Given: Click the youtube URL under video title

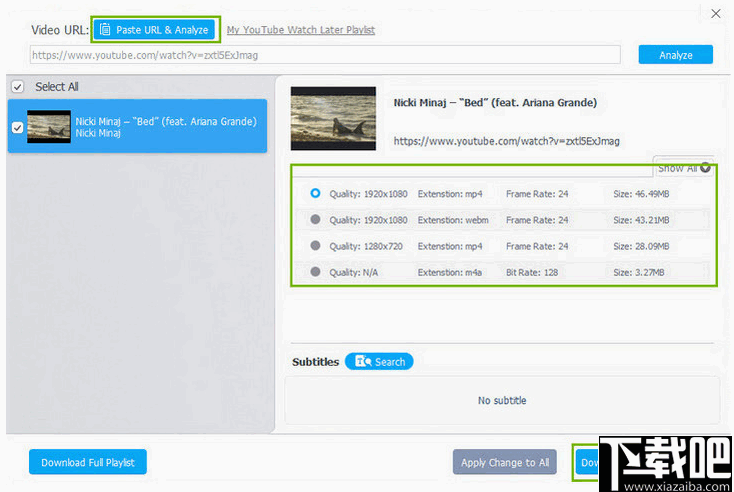Looking at the screenshot, I should coord(506,141).
